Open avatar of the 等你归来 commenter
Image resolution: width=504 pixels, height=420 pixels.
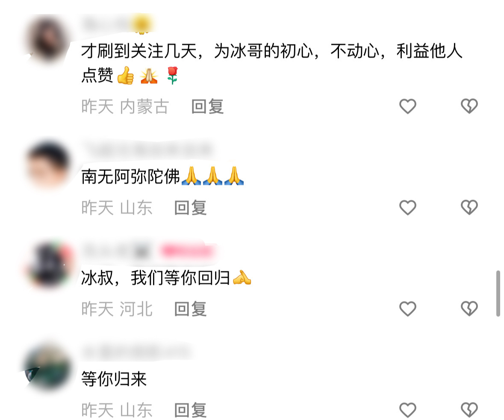point(48,367)
